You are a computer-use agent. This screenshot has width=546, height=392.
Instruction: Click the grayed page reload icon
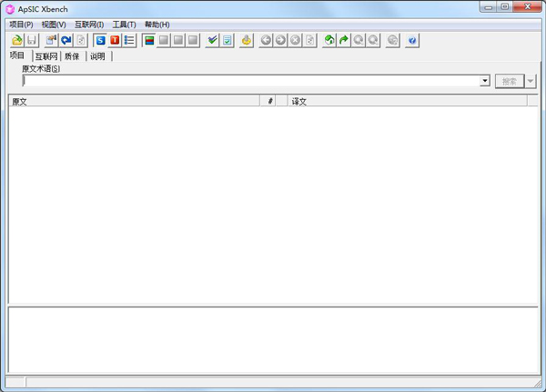[x=309, y=40]
